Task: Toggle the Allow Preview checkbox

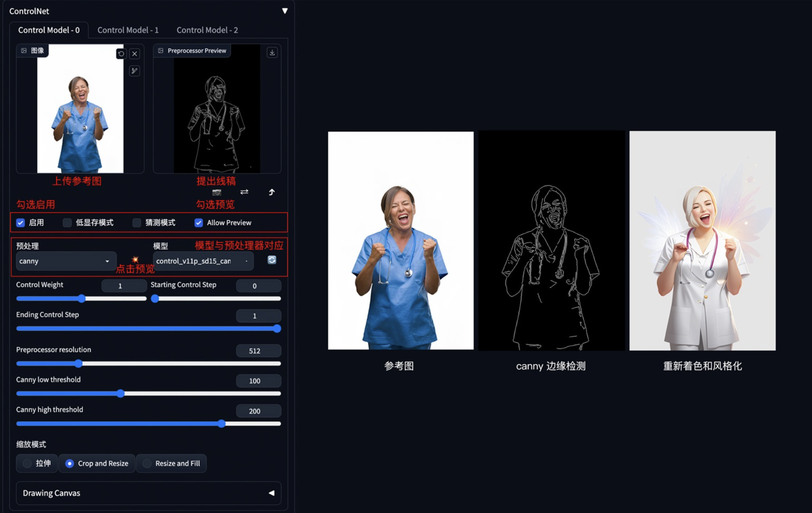Action: 199,223
